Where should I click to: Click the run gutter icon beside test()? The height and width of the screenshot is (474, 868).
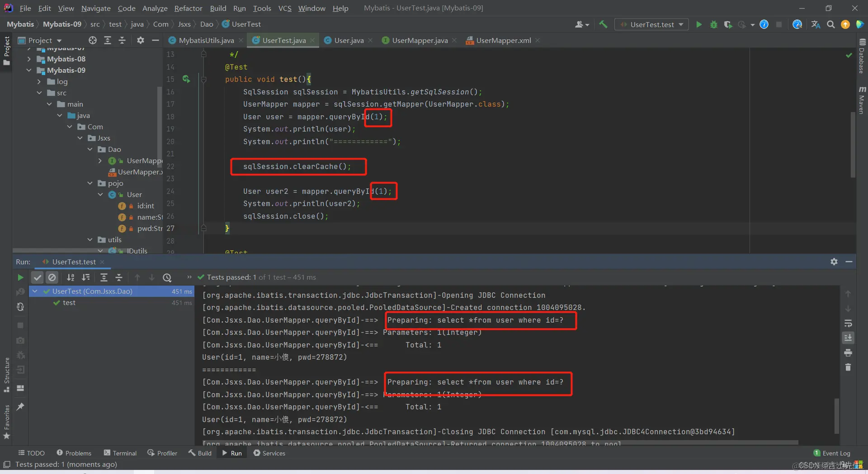pos(186,79)
